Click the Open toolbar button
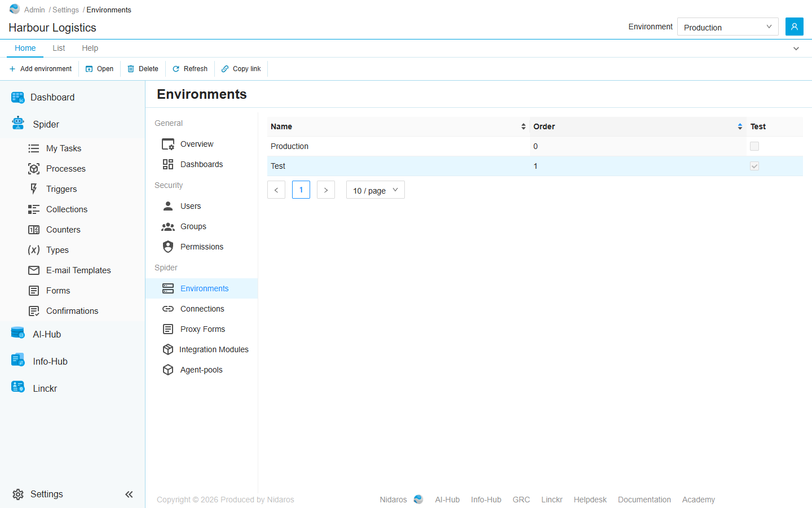The width and height of the screenshot is (812, 508). point(99,69)
